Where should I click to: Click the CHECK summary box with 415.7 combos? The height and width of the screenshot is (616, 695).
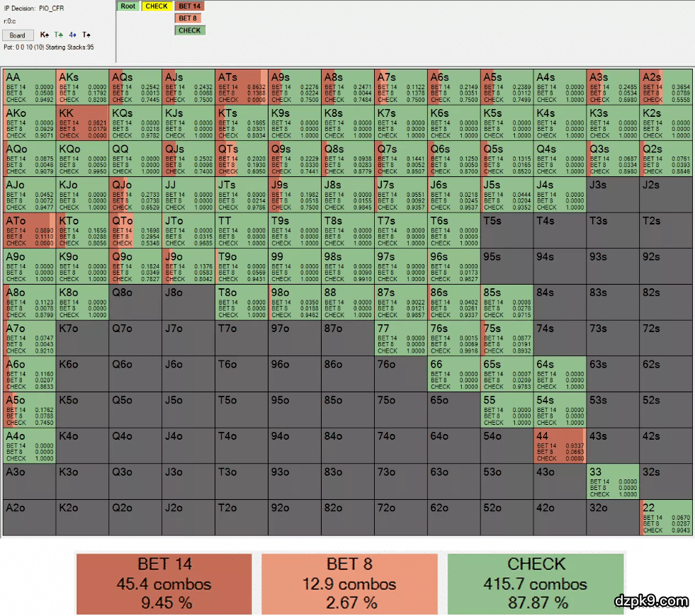pyautogui.click(x=536, y=583)
